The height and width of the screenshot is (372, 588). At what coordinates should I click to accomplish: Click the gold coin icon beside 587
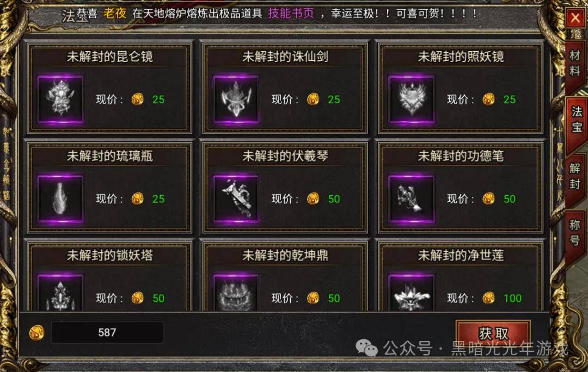pyautogui.click(x=37, y=332)
